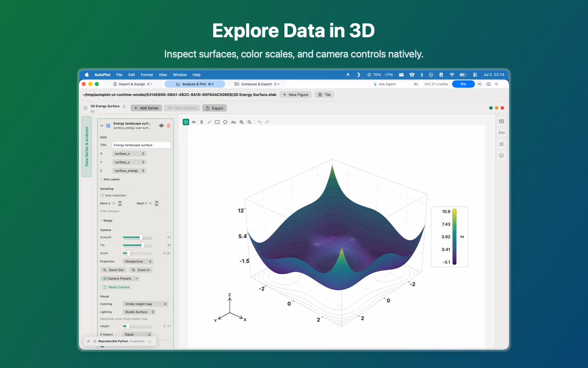Select the rectangle shape tool
Viewport: 588px width, 368px height.
[217, 122]
